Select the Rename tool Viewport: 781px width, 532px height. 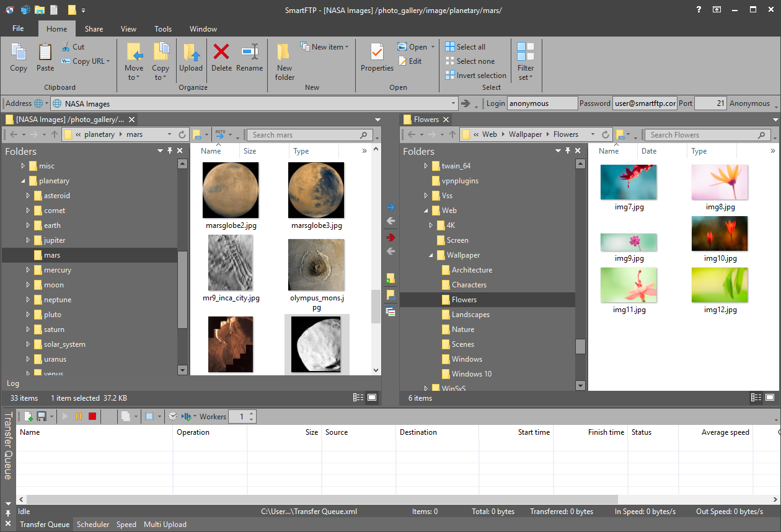(x=250, y=59)
